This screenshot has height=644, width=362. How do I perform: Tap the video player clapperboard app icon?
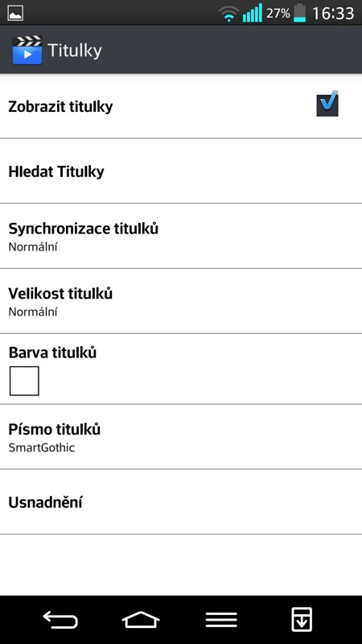pyautogui.click(x=27, y=50)
